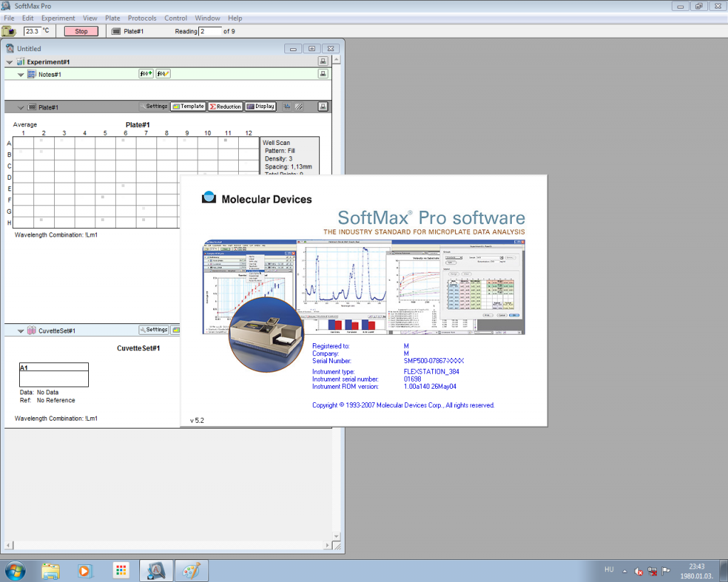This screenshot has width=728, height=582.
Task: Open the Plate#1 Template editor
Action: pyautogui.click(x=188, y=107)
